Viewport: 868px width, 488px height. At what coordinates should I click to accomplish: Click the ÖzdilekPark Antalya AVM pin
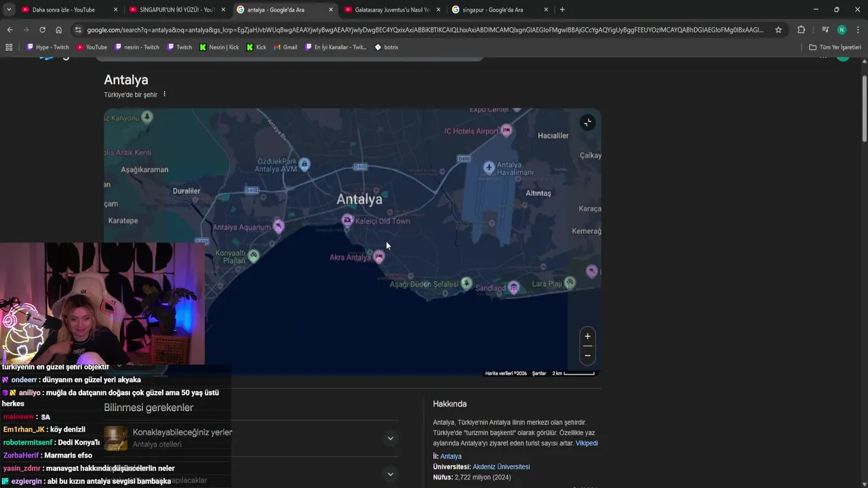click(304, 163)
